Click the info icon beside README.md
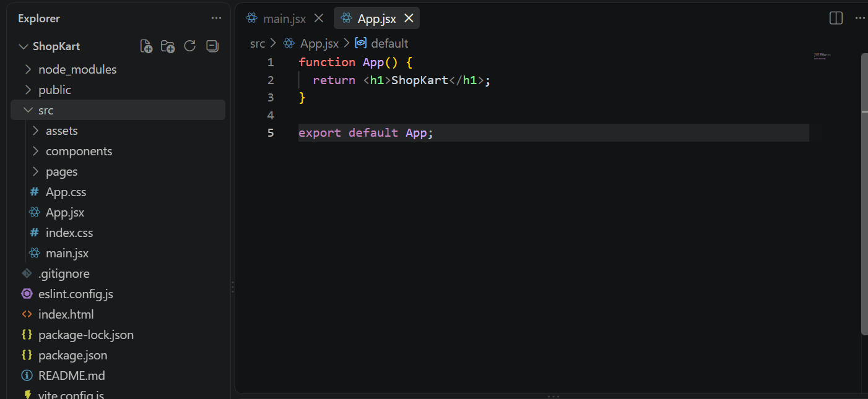 tap(27, 375)
